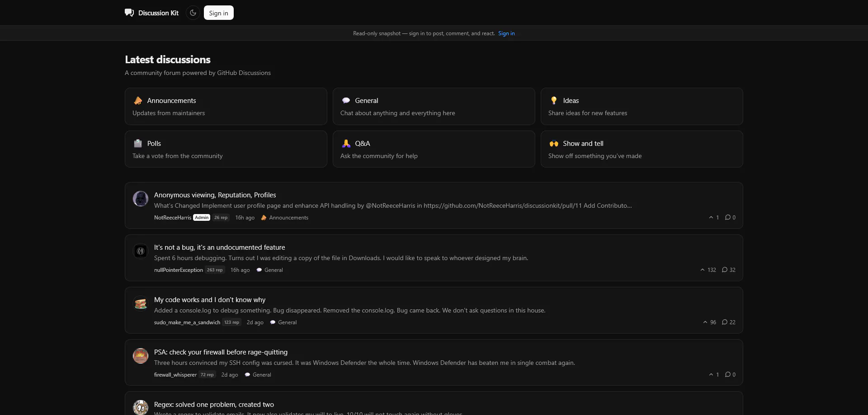Click the bubble icon before nullPointerException's General tag
868x415 pixels.
tap(259, 270)
